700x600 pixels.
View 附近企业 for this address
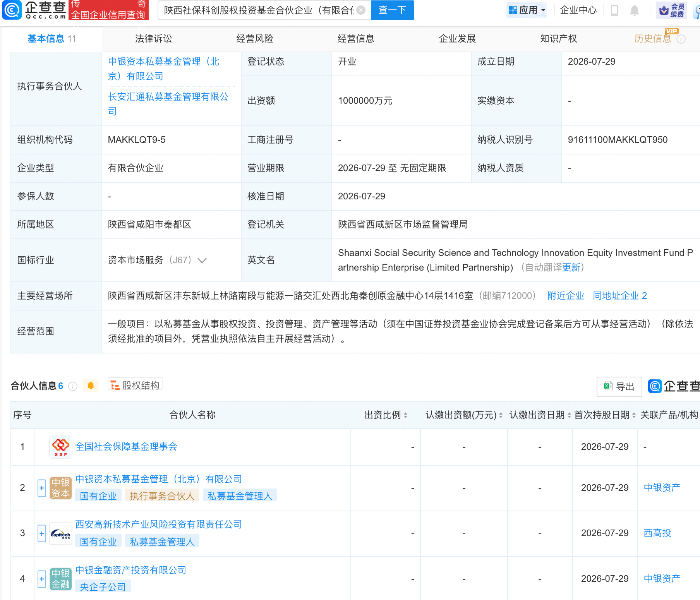click(x=566, y=296)
